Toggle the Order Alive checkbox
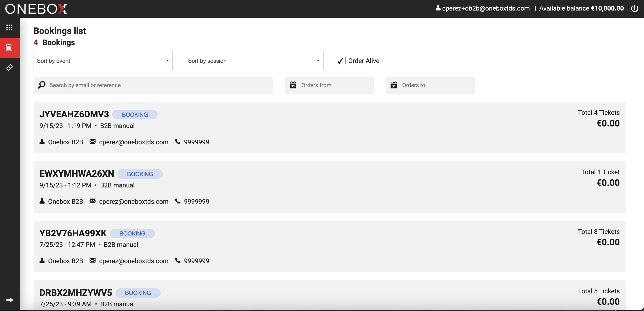Screen dimensions: 644x311 coord(340,61)
